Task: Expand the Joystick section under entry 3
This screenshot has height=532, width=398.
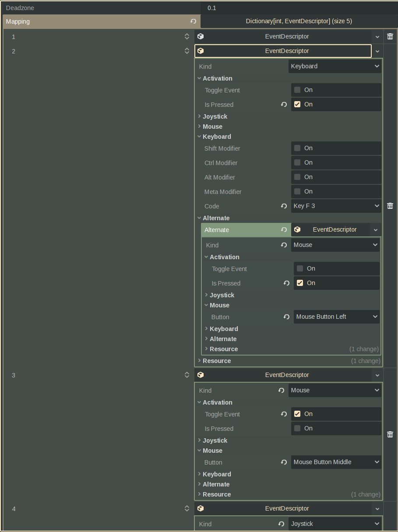Action: point(215,440)
